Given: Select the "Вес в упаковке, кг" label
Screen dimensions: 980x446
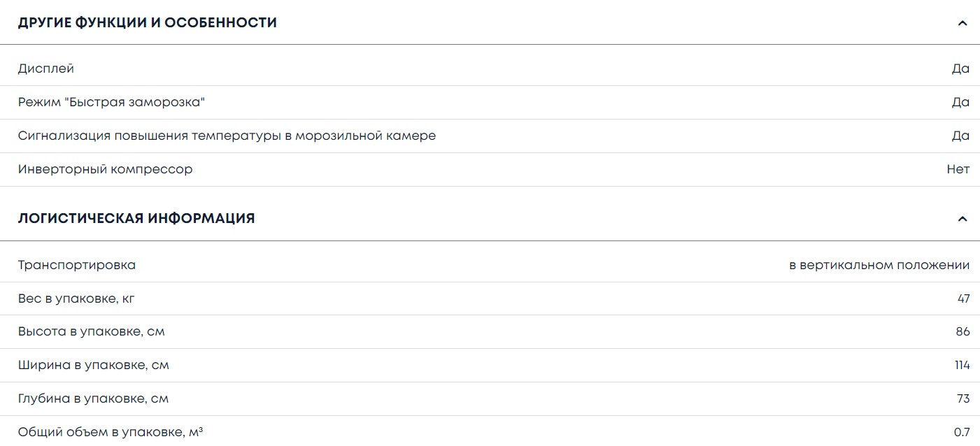Looking at the screenshot, I should (x=76, y=298).
